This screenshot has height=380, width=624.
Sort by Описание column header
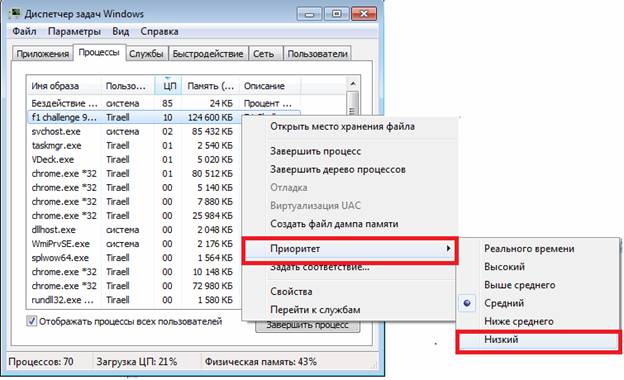point(270,86)
